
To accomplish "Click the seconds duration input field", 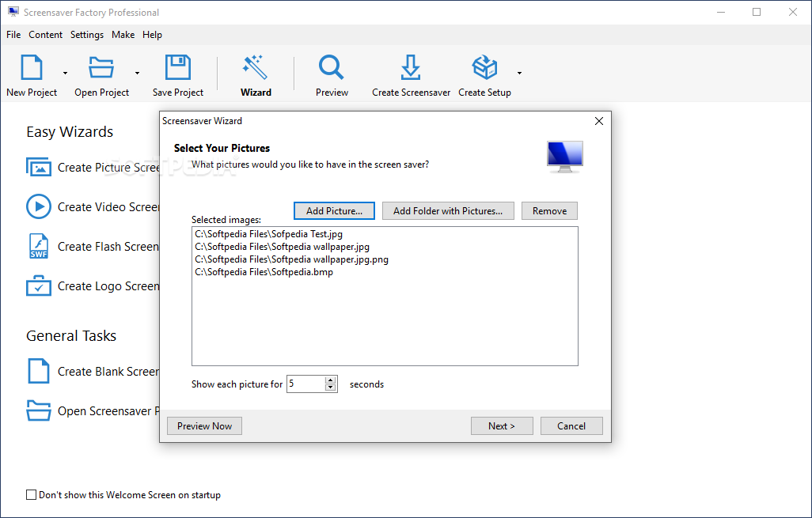I will [x=305, y=384].
